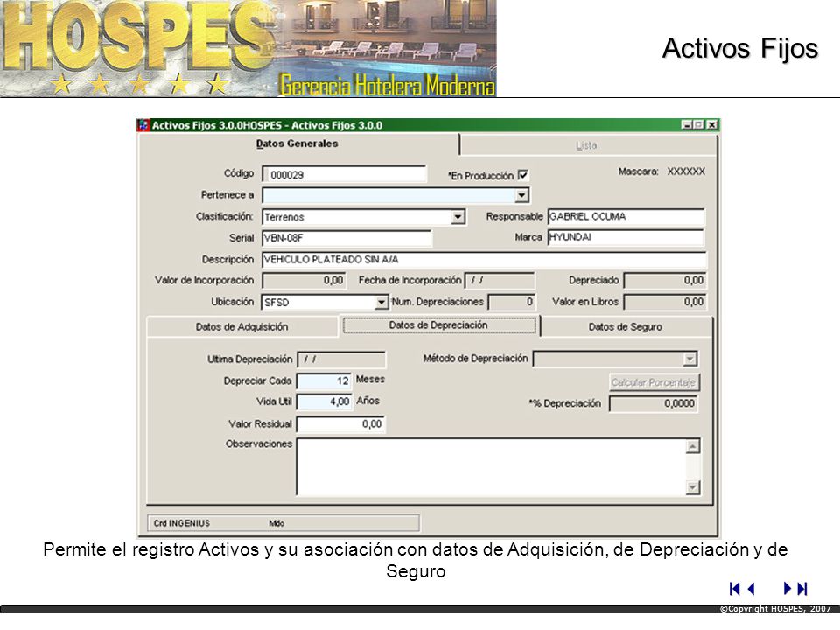Click inside the Observaciones text area
Viewport: 840px width, 630px height.
click(x=491, y=466)
